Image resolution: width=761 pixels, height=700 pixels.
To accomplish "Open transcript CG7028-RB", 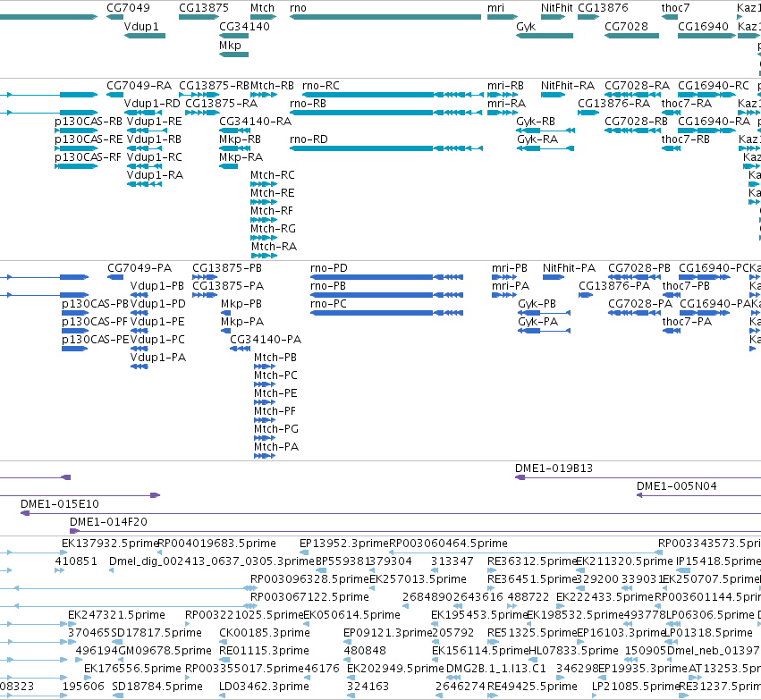I will tap(637, 122).
